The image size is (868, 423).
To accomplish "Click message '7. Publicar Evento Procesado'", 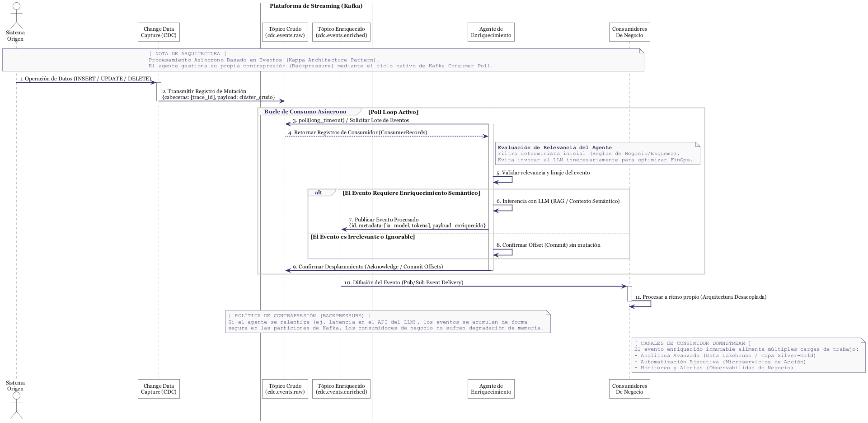I will pyautogui.click(x=384, y=220).
